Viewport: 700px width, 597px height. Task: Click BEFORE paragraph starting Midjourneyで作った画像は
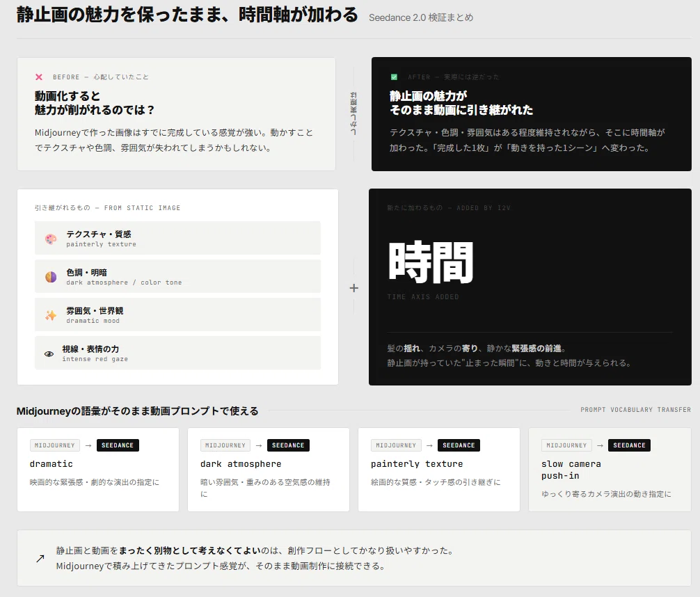tap(174, 141)
